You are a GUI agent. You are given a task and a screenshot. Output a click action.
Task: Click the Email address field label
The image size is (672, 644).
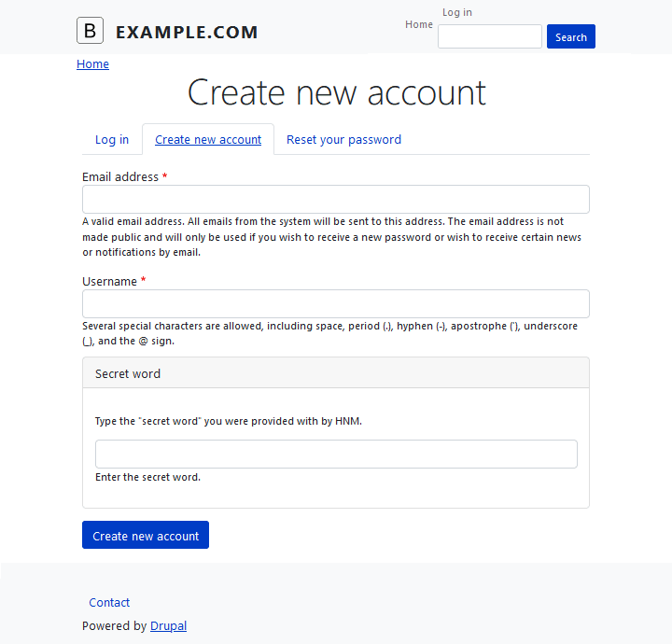point(120,176)
